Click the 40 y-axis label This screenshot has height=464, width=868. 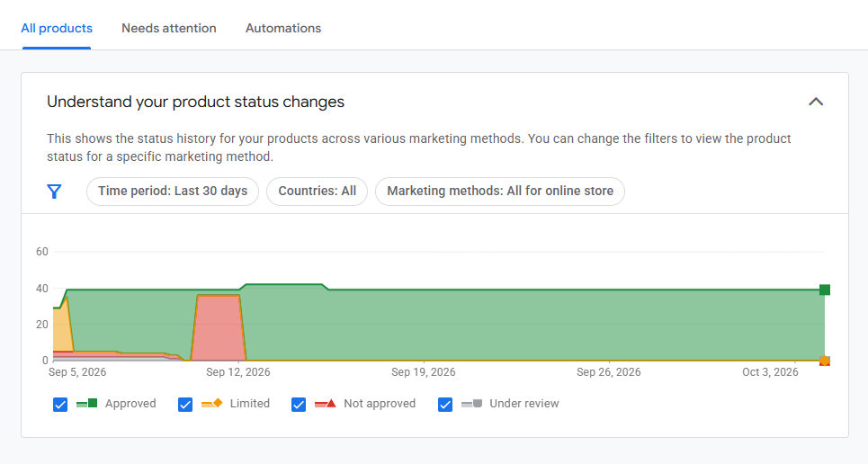(42, 289)
